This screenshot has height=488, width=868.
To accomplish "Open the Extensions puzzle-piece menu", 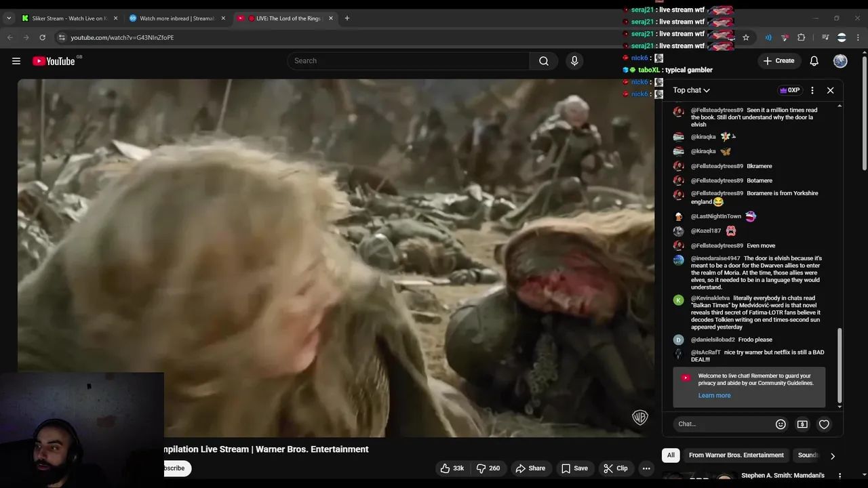I will (802, 37).
